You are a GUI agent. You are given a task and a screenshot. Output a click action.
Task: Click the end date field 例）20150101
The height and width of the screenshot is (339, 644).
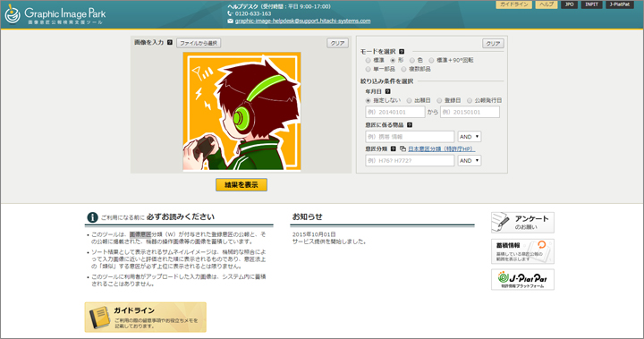[470, 112]
